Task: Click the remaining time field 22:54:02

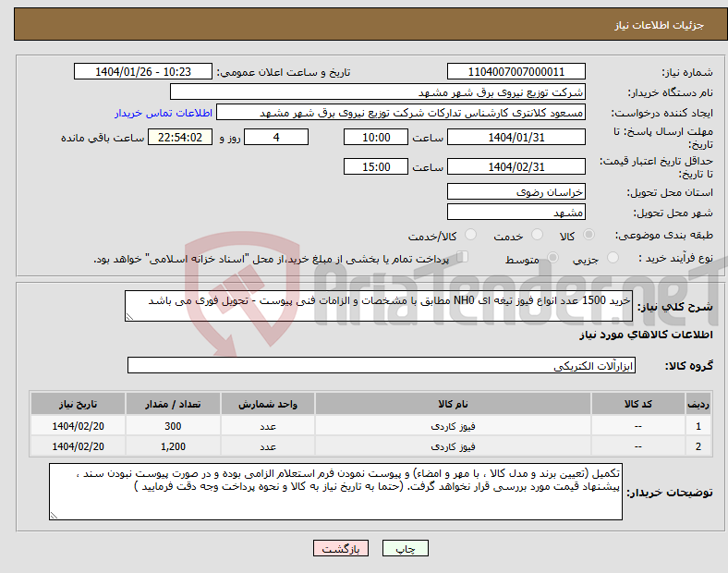Action: (x=180, y=137)
